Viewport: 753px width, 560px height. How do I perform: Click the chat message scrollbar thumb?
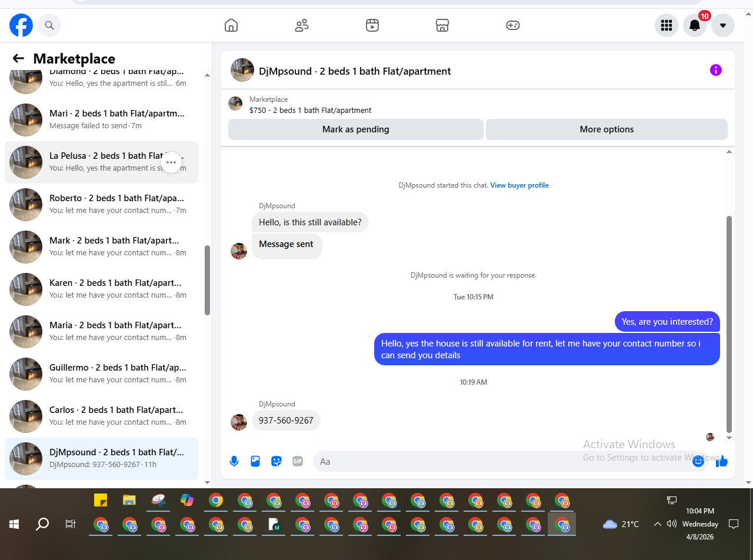click(729, 324)
